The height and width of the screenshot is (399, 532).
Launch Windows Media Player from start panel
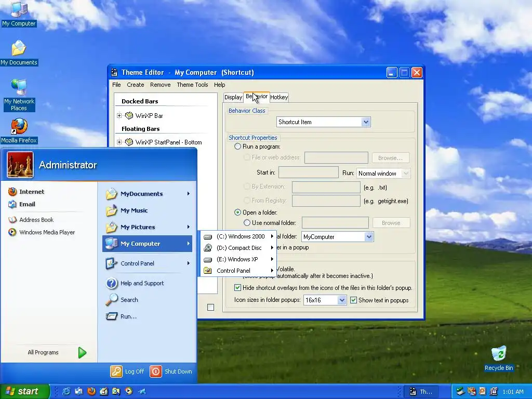coord(42,232)
